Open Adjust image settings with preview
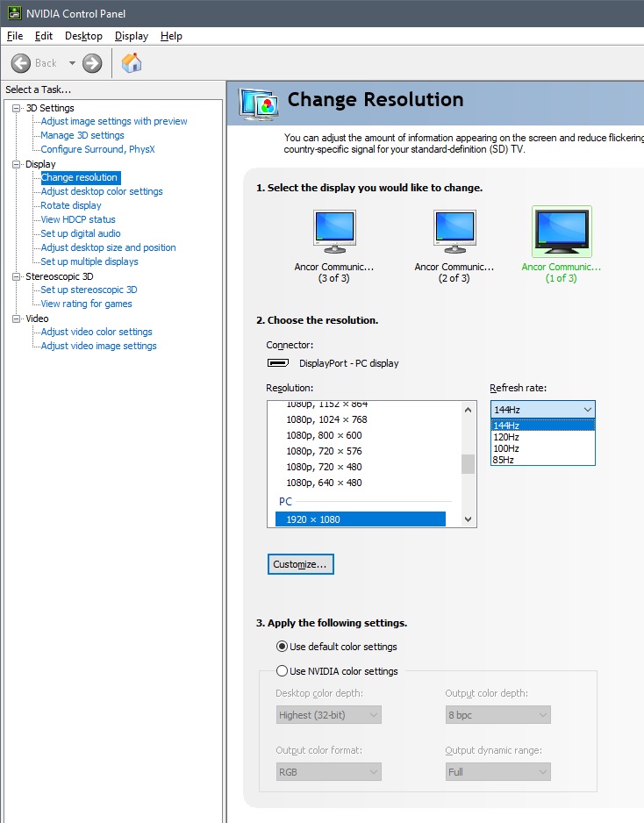 click(x=114, y=121)
